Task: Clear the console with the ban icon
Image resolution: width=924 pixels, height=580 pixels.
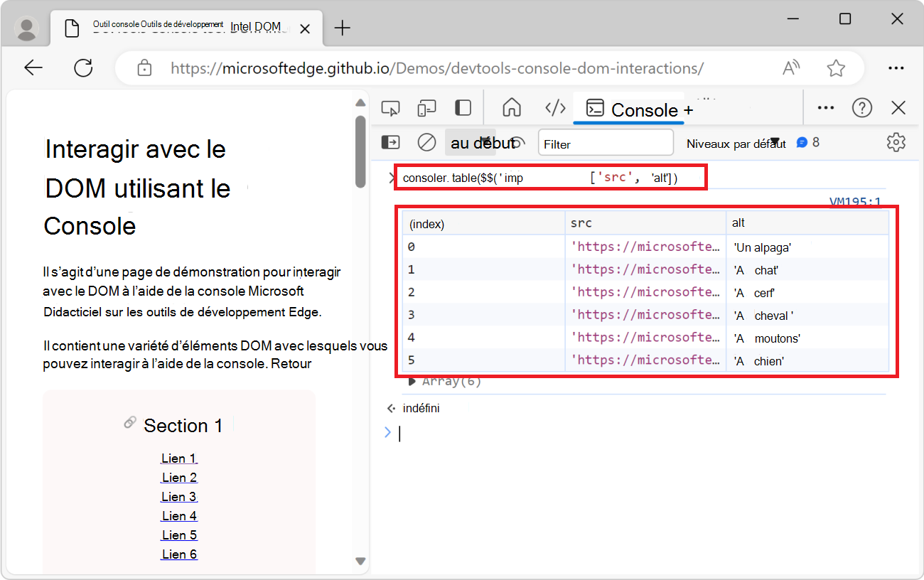Action: coord(426,142)
